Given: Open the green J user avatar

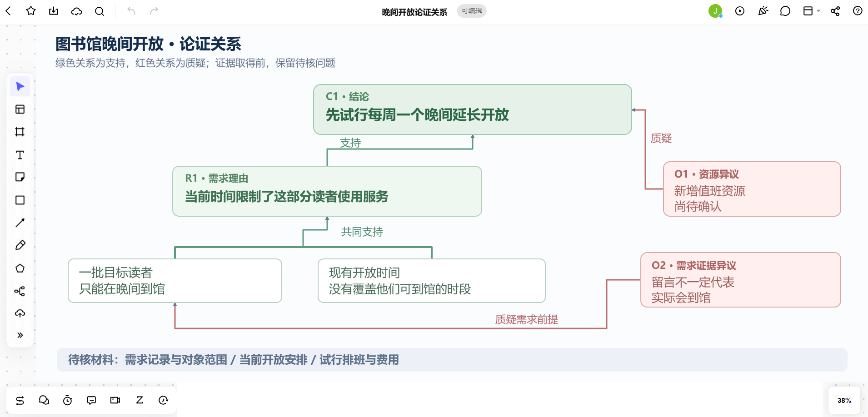Looking at the screenshot, I should tap(715, 11).
